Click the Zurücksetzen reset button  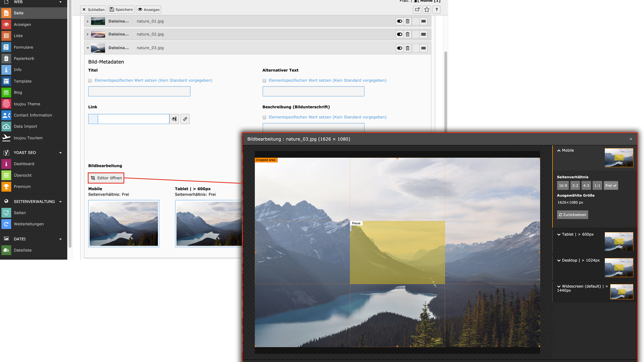coord(572,215)
